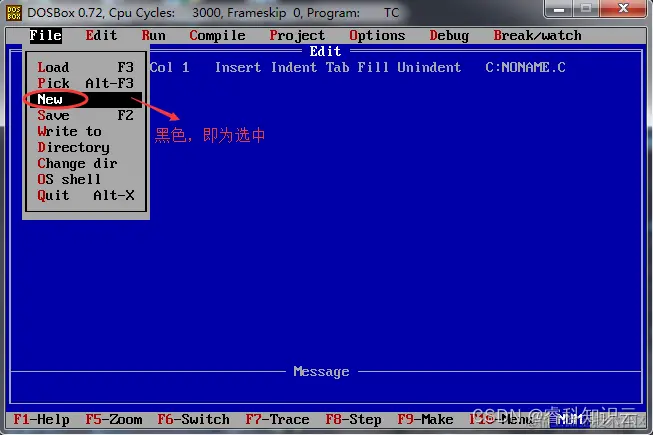This screenshot has width=653, height=435.
Task: Click the DOSBox icon in title bar
Action: pos(14,12)
